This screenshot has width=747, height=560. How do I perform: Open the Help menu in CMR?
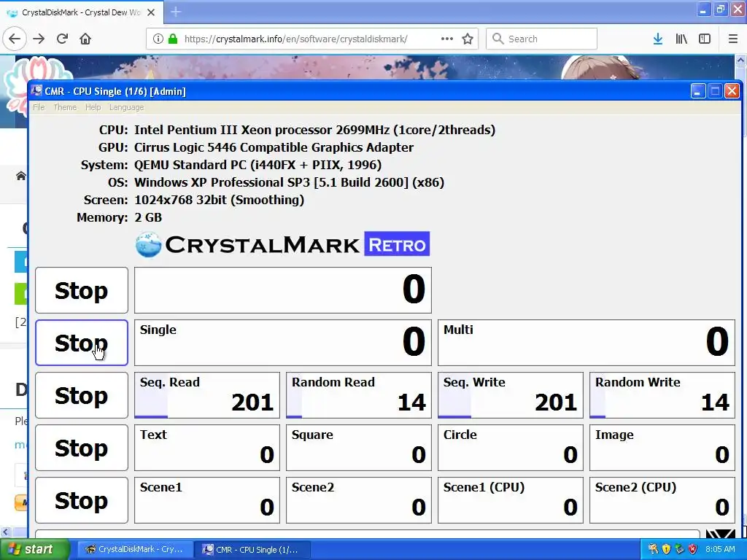pyautogui.click(x=93, y=107)
